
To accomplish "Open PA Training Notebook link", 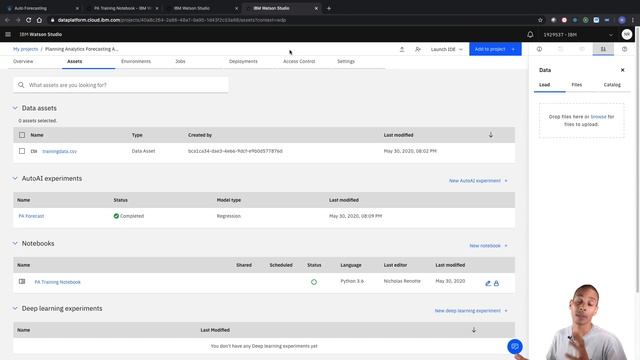I will (x=58, y=282).
